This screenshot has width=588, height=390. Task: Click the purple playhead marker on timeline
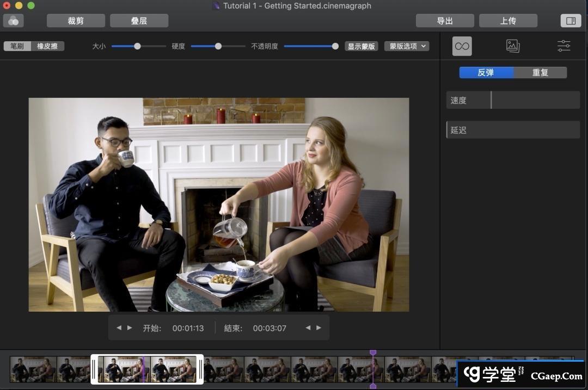point(373,354)
